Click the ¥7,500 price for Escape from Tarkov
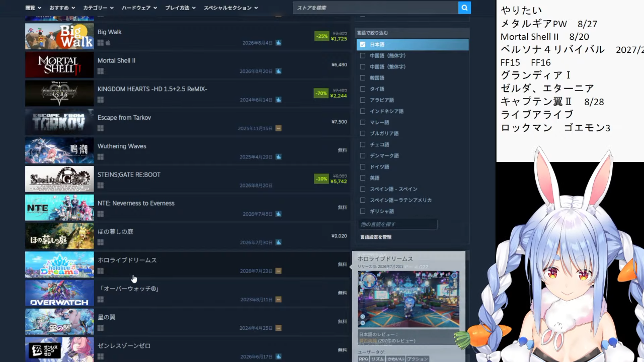Viewport: 644px width, 362px height. click(x=339, y=122)
